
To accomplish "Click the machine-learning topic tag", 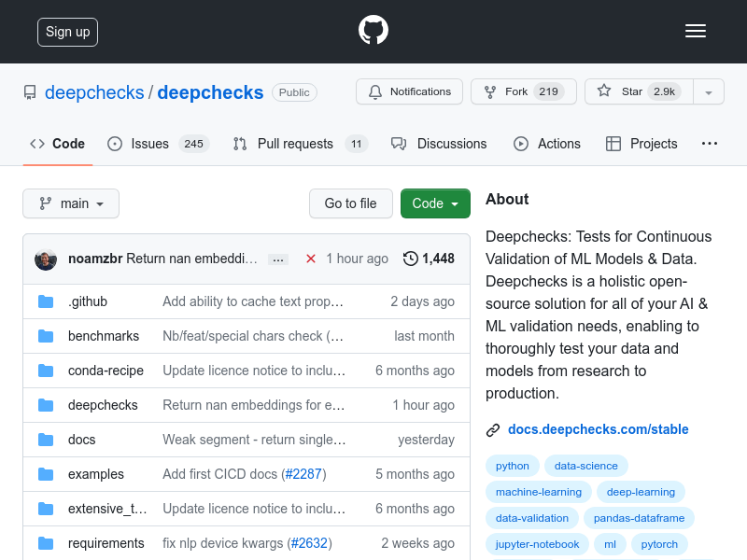I will 539,492.
